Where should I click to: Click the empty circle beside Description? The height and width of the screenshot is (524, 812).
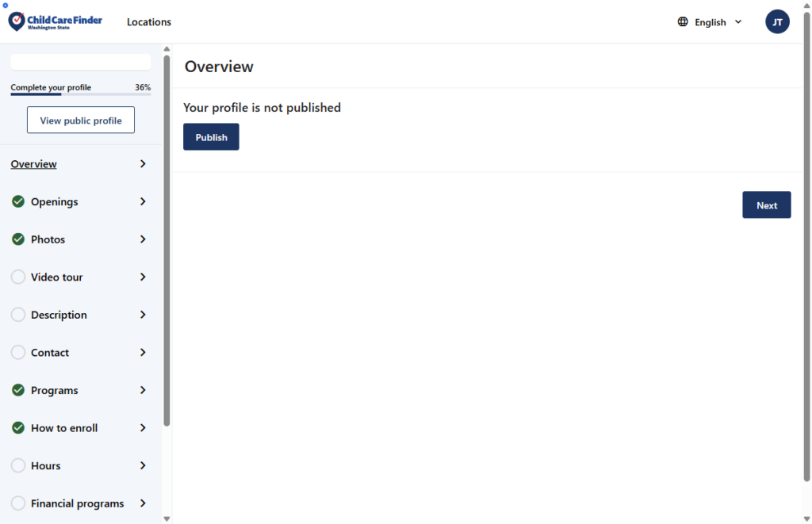[18, 315]
